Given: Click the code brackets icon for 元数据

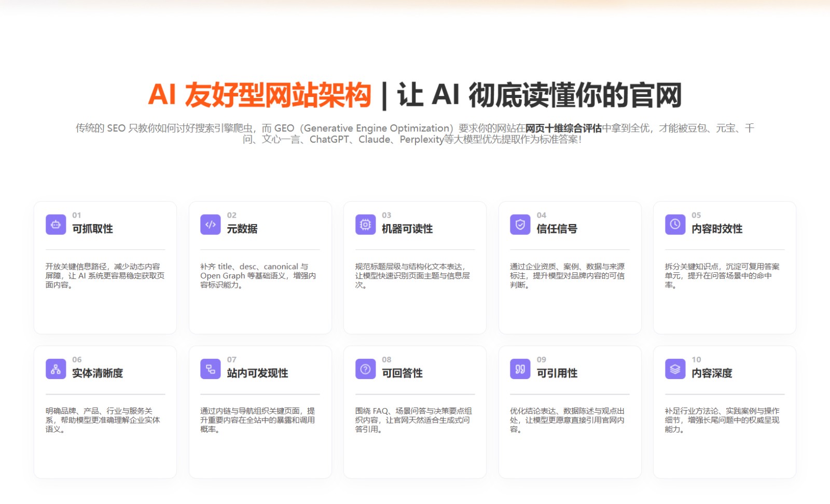Looking at the screenshot, I should (x=211, y=225).
